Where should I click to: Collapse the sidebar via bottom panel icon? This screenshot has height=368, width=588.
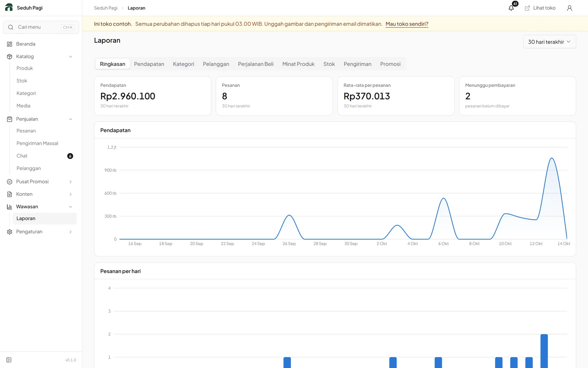pos(9,360)
